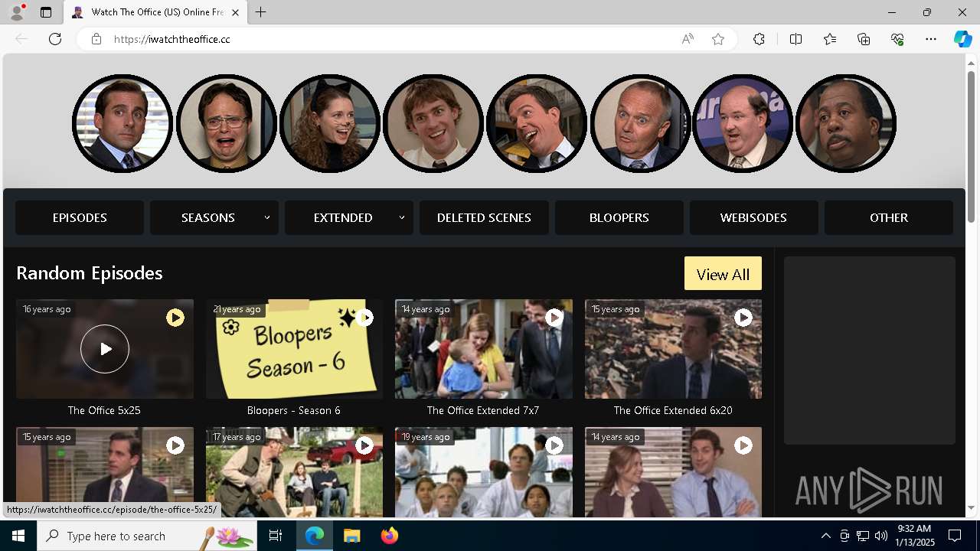Image resolution: width=980 pixels, height=551 pixels.
Task: Open Collections icon
Action: click(x=864, y=39)
